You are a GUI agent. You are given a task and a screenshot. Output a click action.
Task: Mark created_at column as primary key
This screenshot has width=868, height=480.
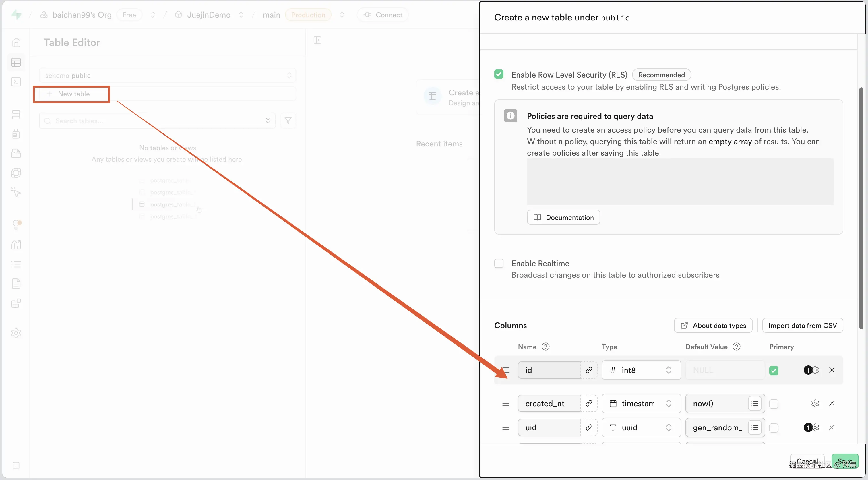click(x=774, y=404)
